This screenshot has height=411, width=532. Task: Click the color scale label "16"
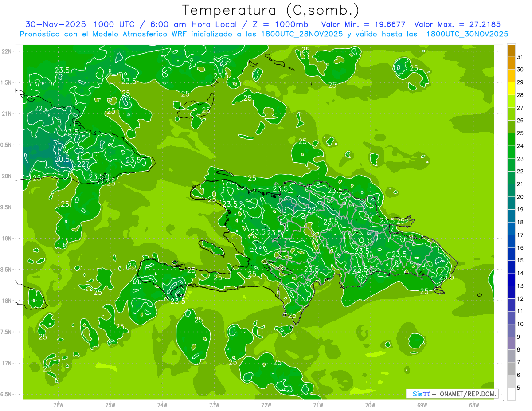click(x=520, y=248)
